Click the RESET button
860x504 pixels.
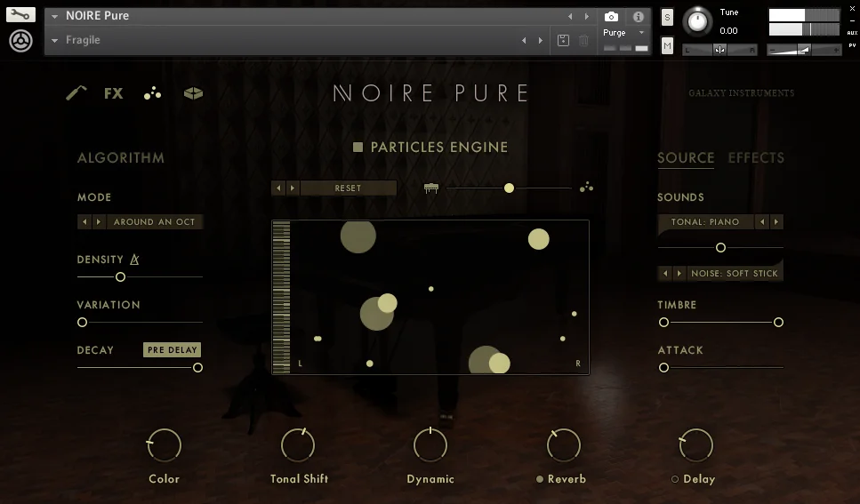coord(349,188)
